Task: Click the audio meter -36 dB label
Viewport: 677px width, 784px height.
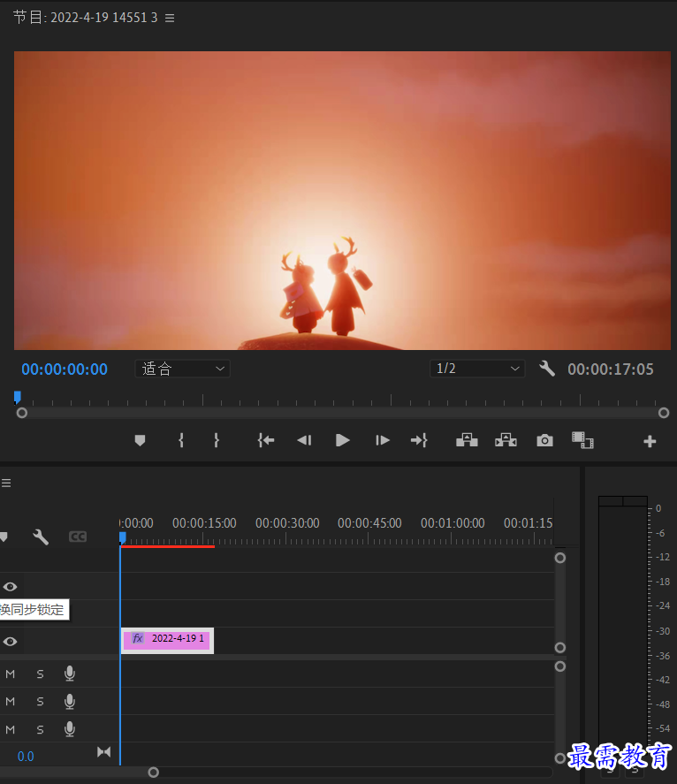Action: [x=663, y=656]
